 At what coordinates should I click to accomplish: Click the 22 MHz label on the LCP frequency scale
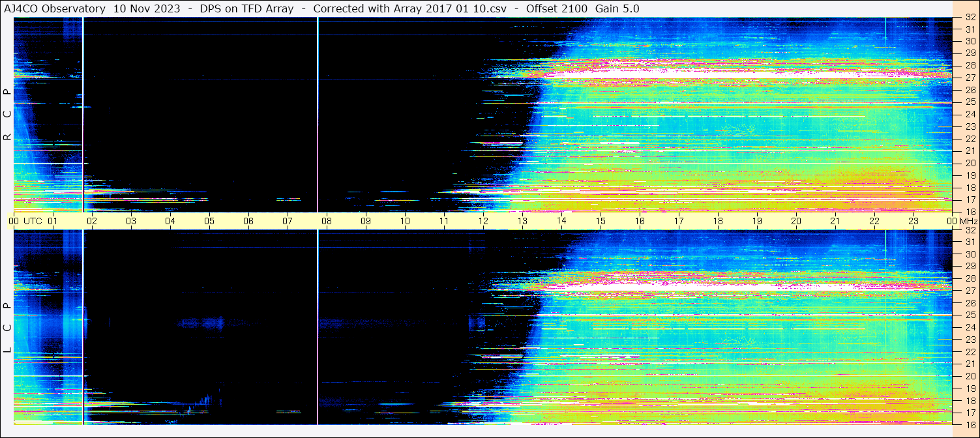tap(970, 351)
